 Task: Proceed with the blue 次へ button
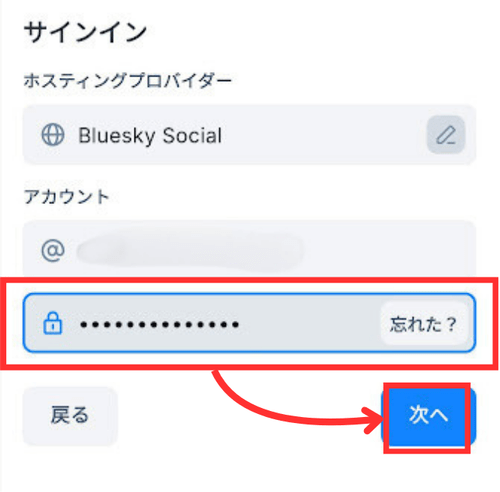coord(428,415)
